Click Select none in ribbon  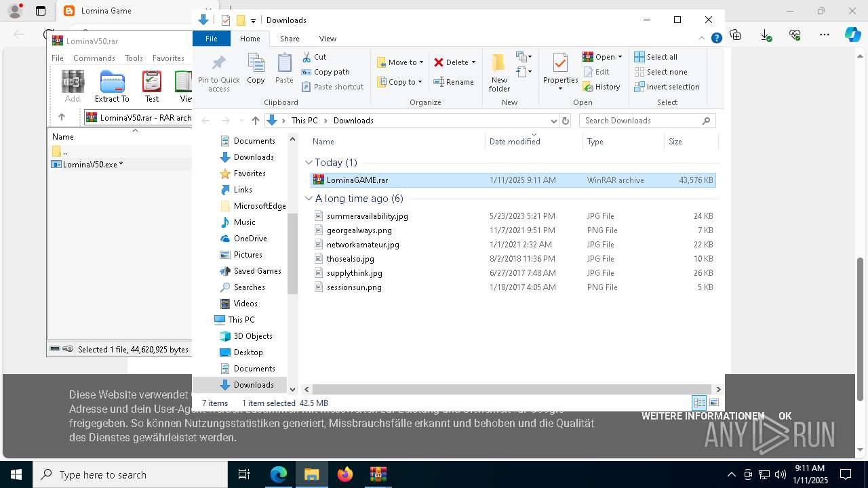pos(660,72)
